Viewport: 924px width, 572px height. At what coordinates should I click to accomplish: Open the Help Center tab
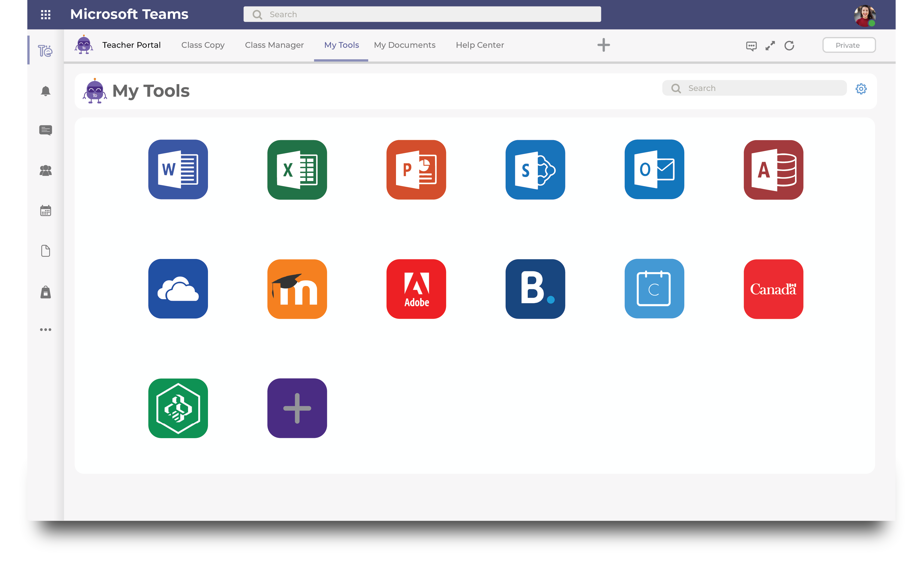tap(480, 45)
